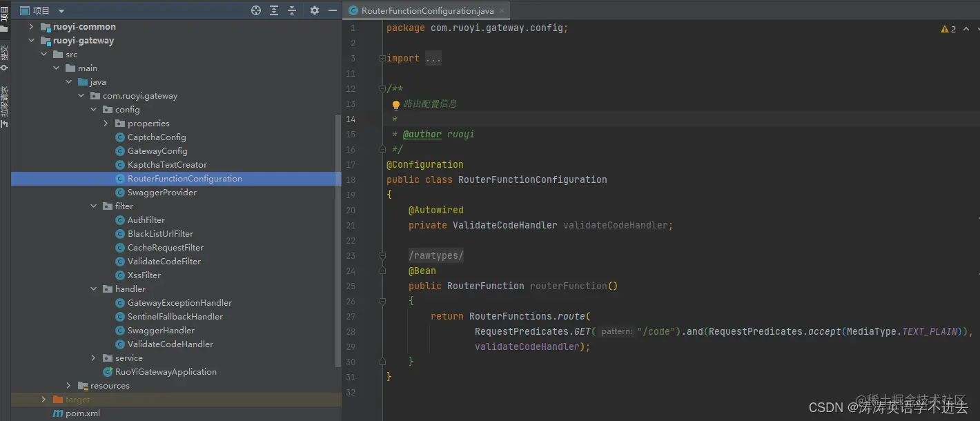Close the RouterFunctionConfiguration.java tab
This screenshot has height=421, width=980.
[x=502, y=10]
